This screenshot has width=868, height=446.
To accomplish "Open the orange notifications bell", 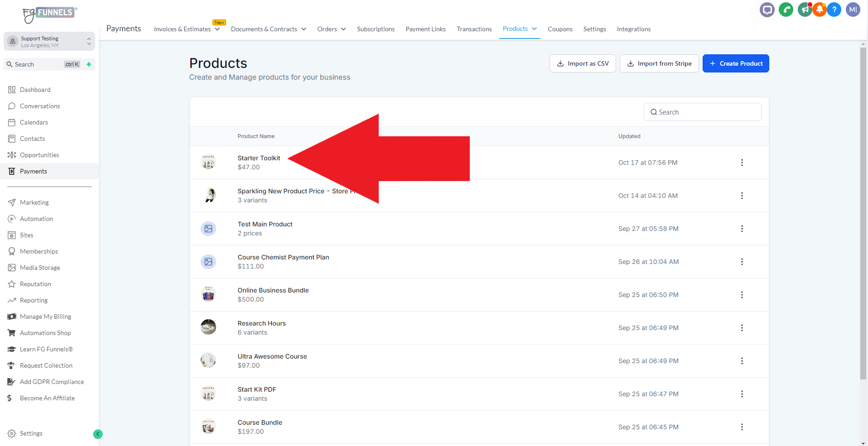I will coord(820,10).
